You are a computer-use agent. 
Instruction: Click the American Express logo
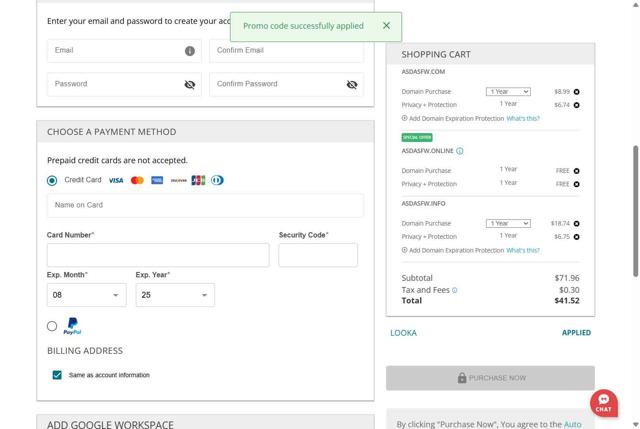coord(157,180)
